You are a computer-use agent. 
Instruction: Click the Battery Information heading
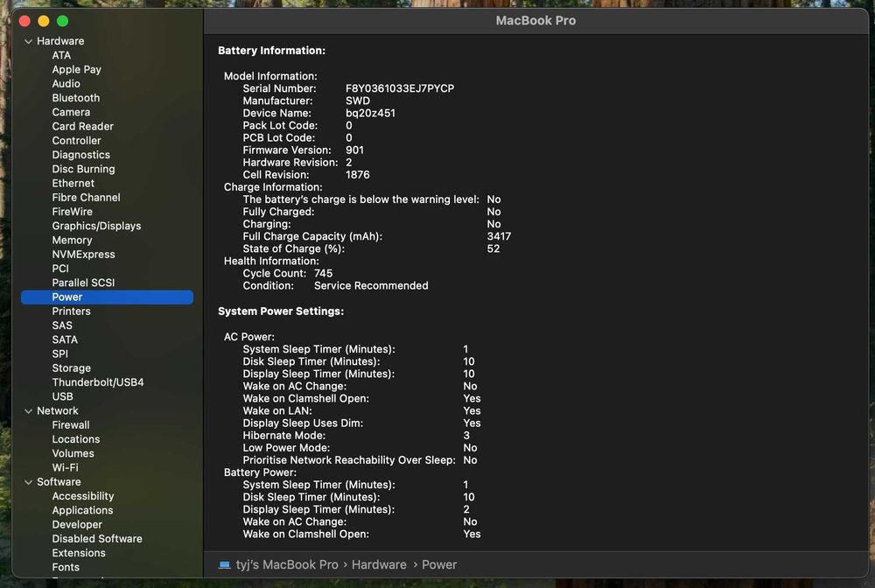click(x=271, y=51)
